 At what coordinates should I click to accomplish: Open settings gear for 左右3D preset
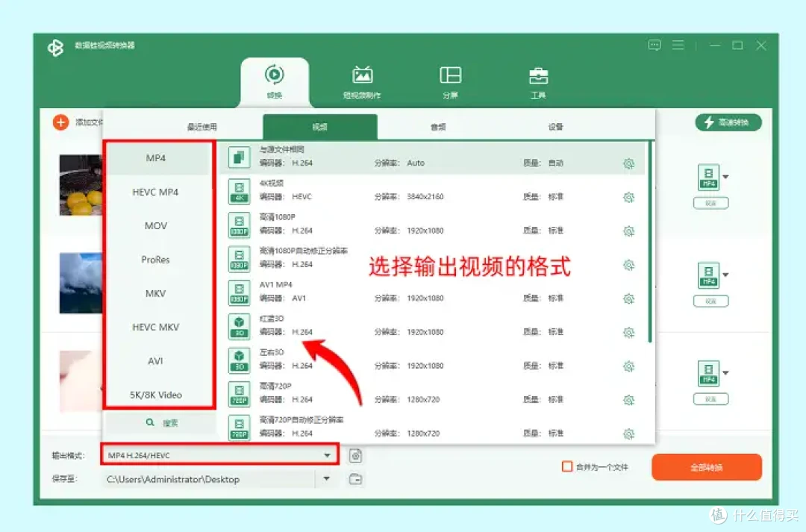(x=628, y=366)
